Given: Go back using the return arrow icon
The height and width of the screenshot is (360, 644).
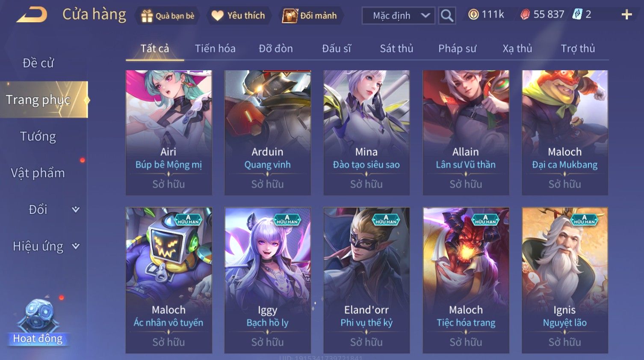Looking at the screenshot, I should (32, 15).
